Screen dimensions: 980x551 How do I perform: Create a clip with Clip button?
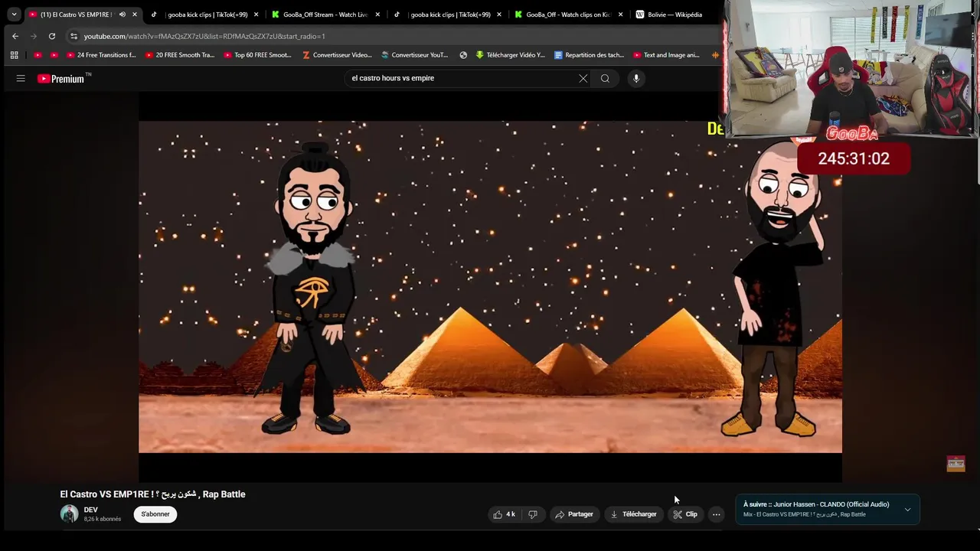(x=685, y=514)
